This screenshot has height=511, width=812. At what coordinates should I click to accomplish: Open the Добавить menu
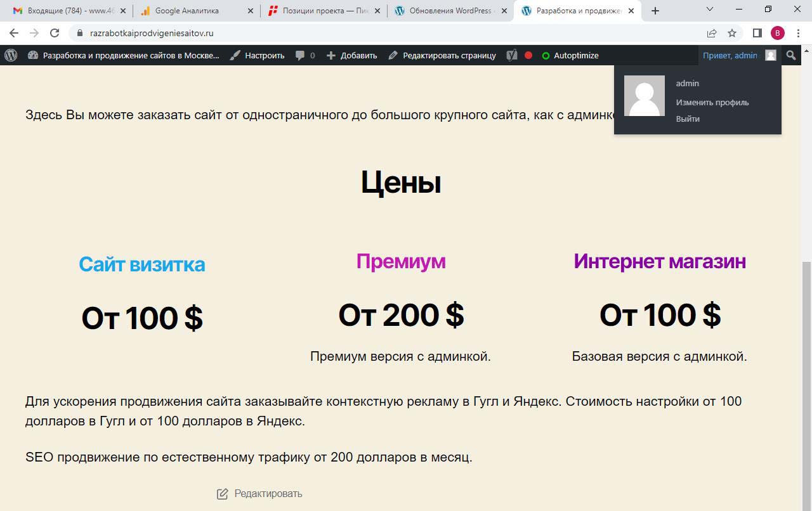pos(352,55)
